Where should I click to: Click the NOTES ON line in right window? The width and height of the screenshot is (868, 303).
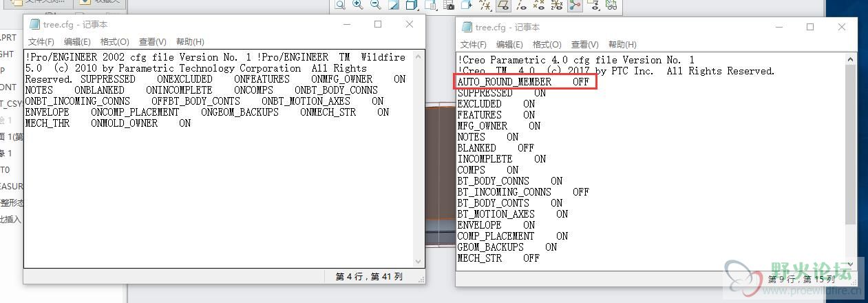[487, 137]
